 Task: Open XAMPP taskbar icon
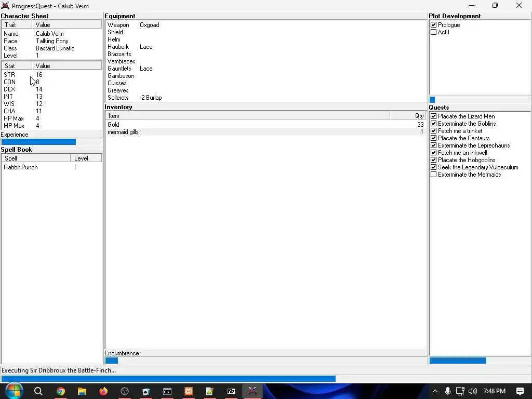click(189, 391)
